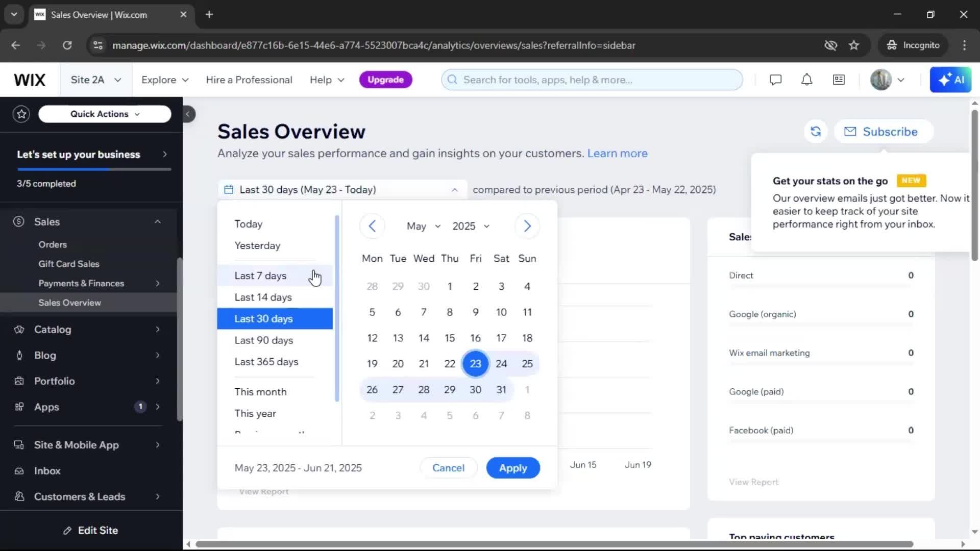This screenshot has height=551, width=980.
Task: Select the This year preset
Action: click(275, 413)
